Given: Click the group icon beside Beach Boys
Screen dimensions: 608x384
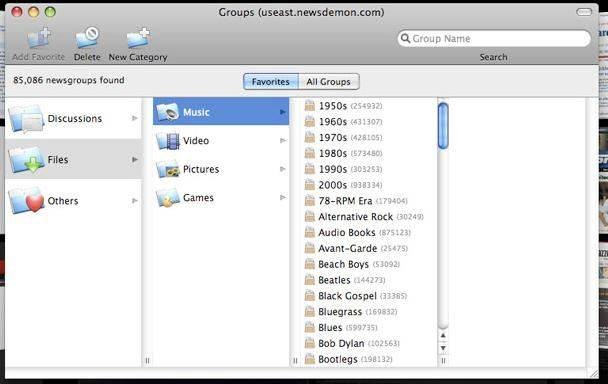Looking at the screenshot, I should click(309, 264).
